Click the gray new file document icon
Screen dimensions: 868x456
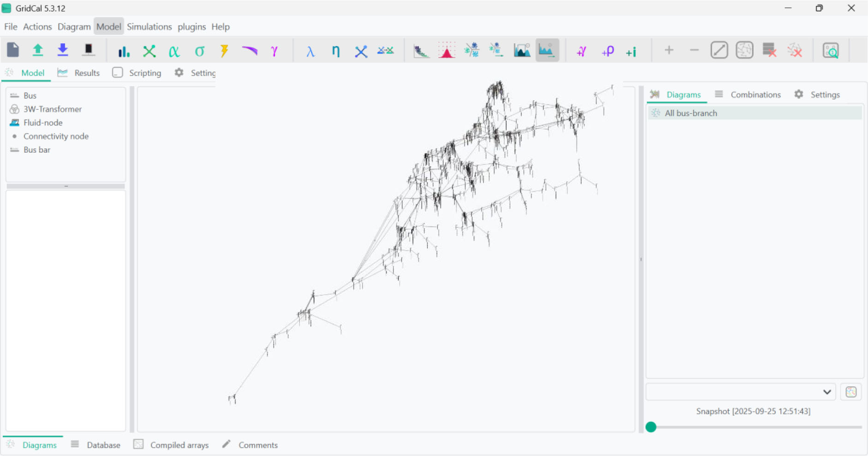click(x=13, y=50)
